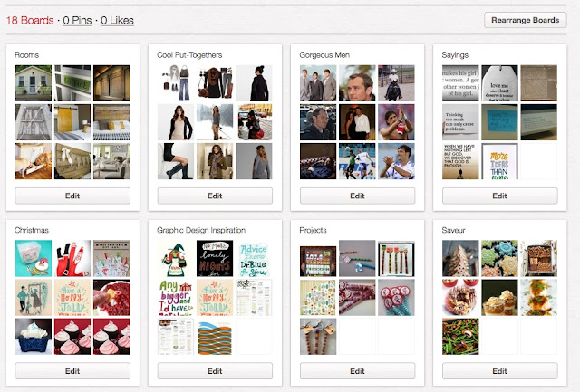Screen dimensions: 580x392
Task: Open the 'Advice from Dr Blue' thumbnail
Action: 254,258
